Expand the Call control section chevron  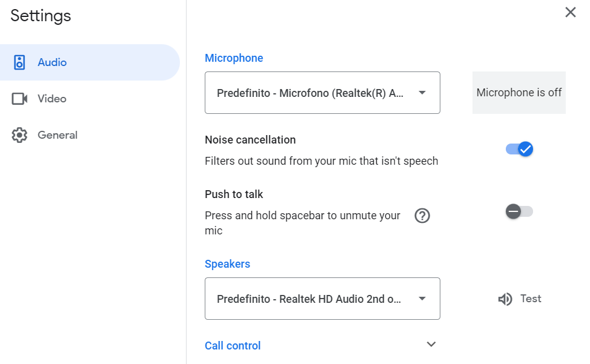[431, 345]
